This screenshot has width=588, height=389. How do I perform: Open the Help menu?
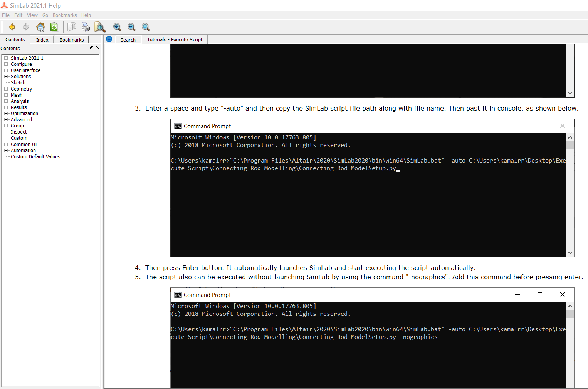(86, 15)
